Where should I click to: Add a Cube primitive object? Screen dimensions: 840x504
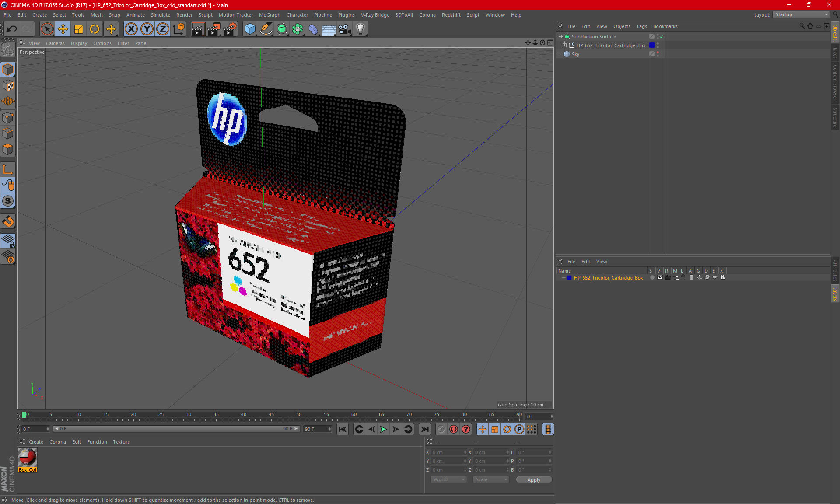pos(250,29)
